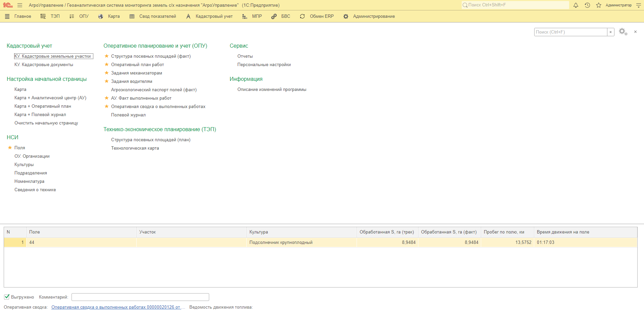Open favorites star icon in title bar
Image resolution: width=644 pixels, height=313 pixels.
click(x=599, y=5)
